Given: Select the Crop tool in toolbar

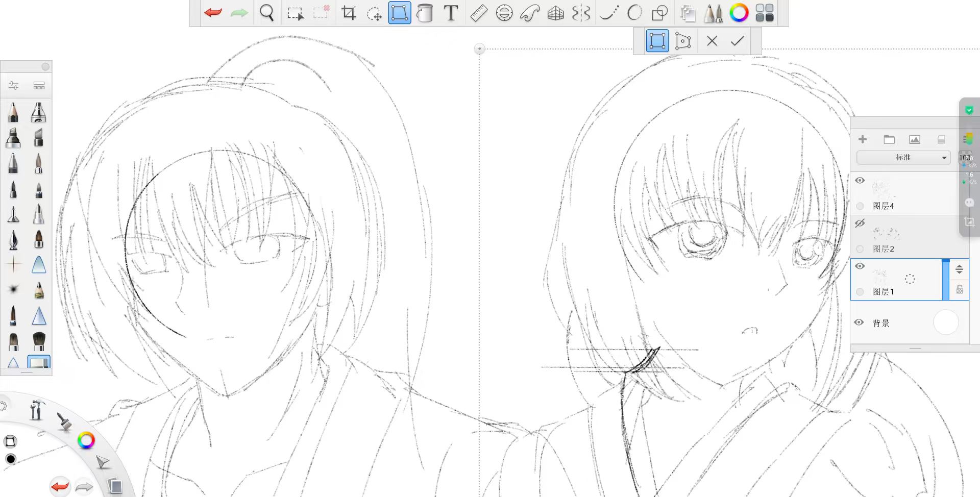Looking at the screenshot, I should (x=349, y=13).
